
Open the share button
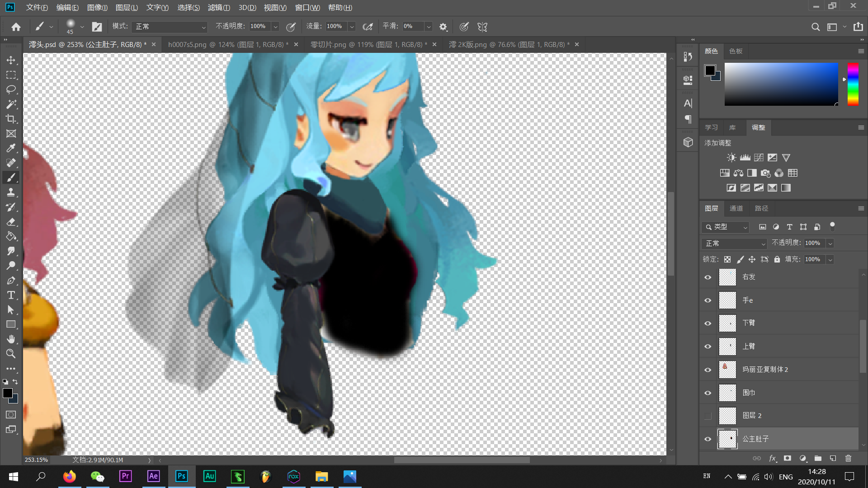(x=858, y=27)
